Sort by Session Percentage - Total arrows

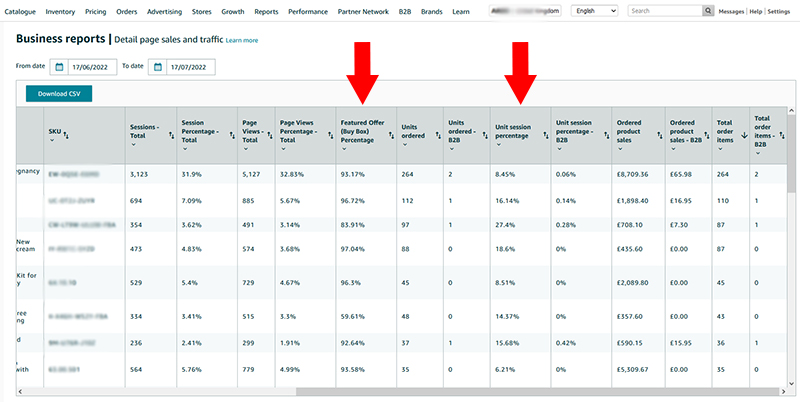[x=233, y=135]
